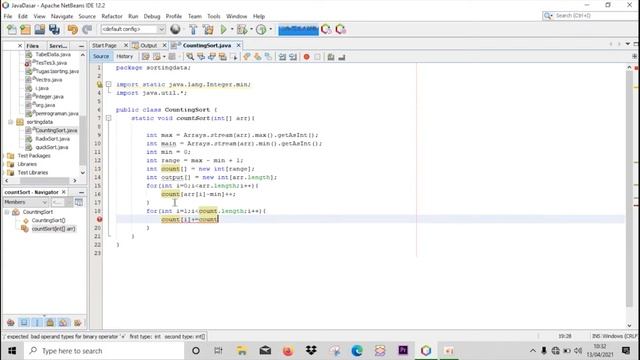Toggle Show Non-Public Members filter in Navigator
640x360 pixels.
tap(50, 323)
